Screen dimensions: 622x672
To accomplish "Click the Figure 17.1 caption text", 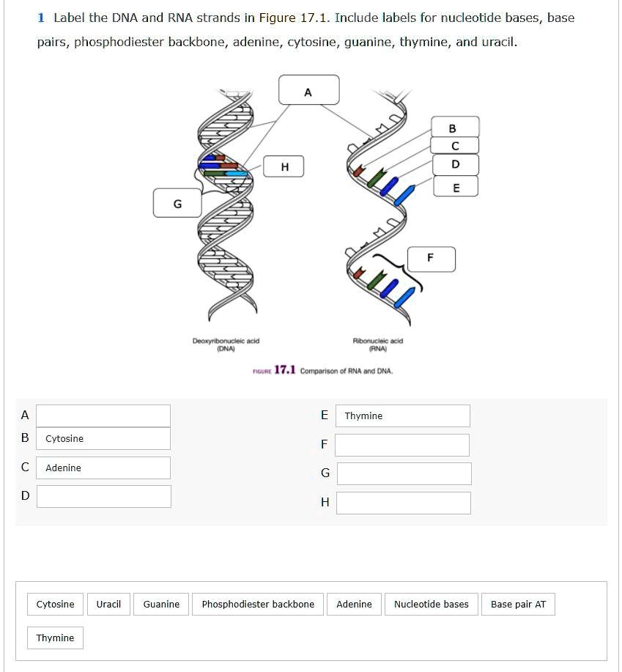I will pos(322,370).
